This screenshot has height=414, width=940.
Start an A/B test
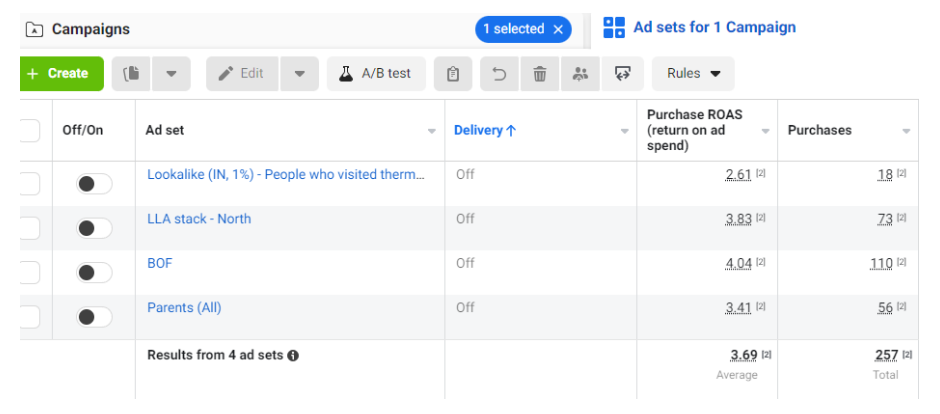pos(376,74)
